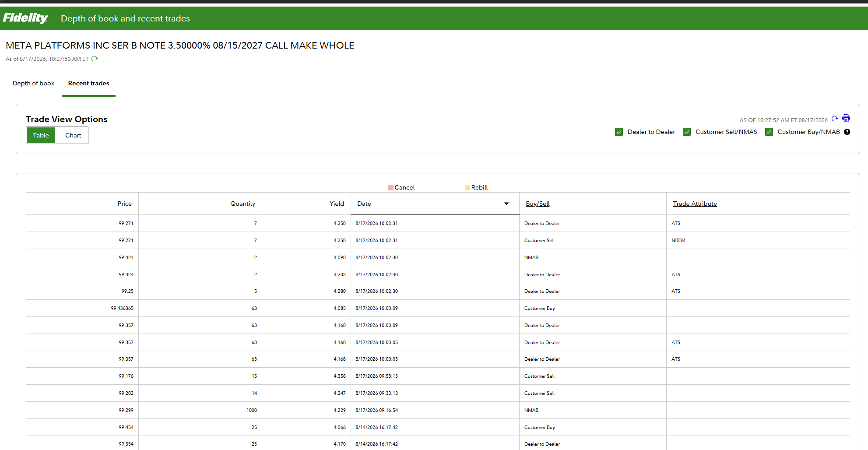Click the Cancel legend color swatch
This screenshot has width=868, height=450.
(x=391, y=188)
